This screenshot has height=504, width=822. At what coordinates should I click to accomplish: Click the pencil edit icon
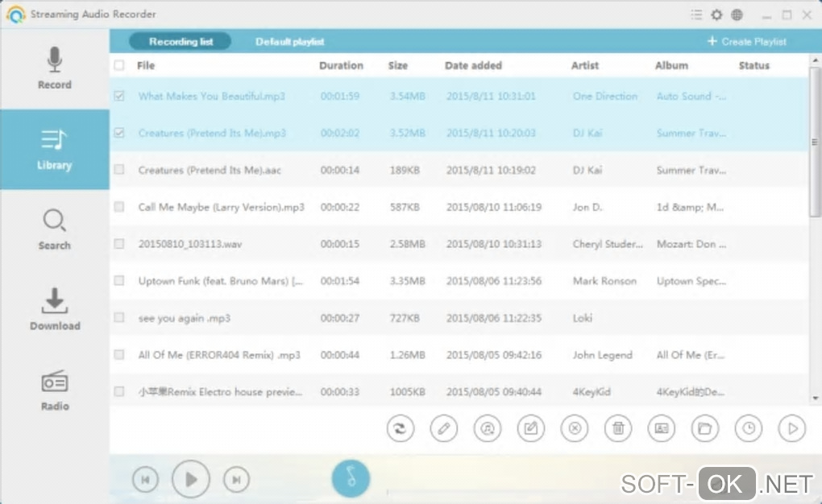[x=443, y=428]
